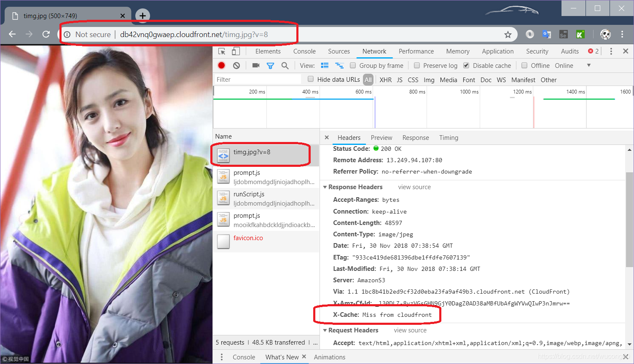This screenshot has width=634, height=364.
Task: Open the Console panel tab
Action: [x=304, y=51]
